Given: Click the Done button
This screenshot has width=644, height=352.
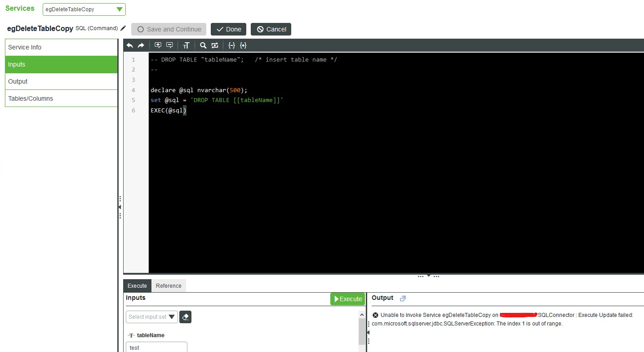Looking at the screenshot, I should coord(228,29).
